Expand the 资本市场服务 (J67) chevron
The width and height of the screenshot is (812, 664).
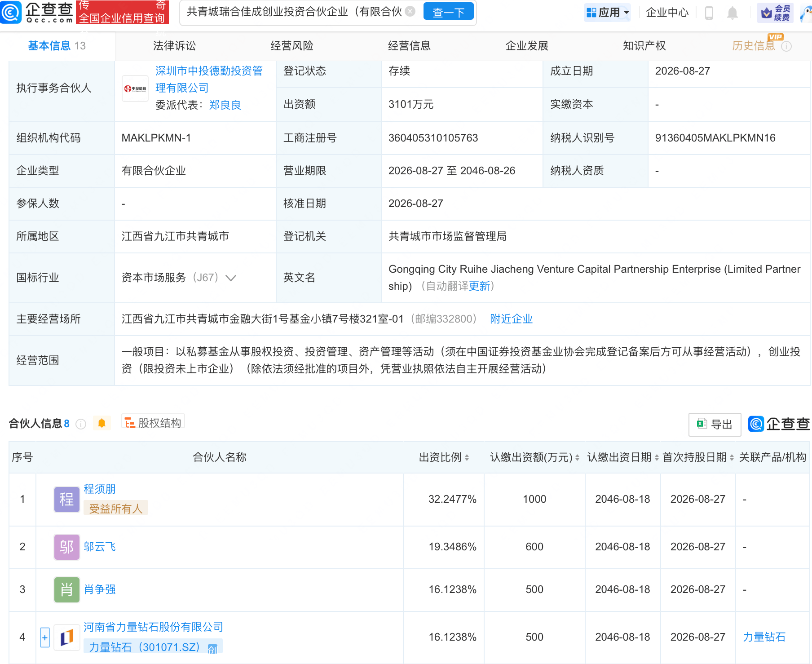pos(231,278)
